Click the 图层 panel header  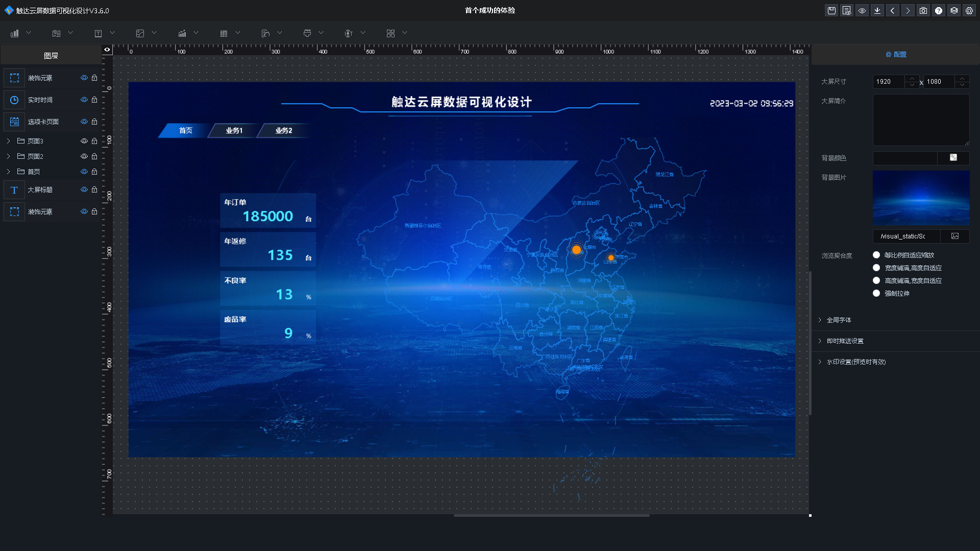51,56
